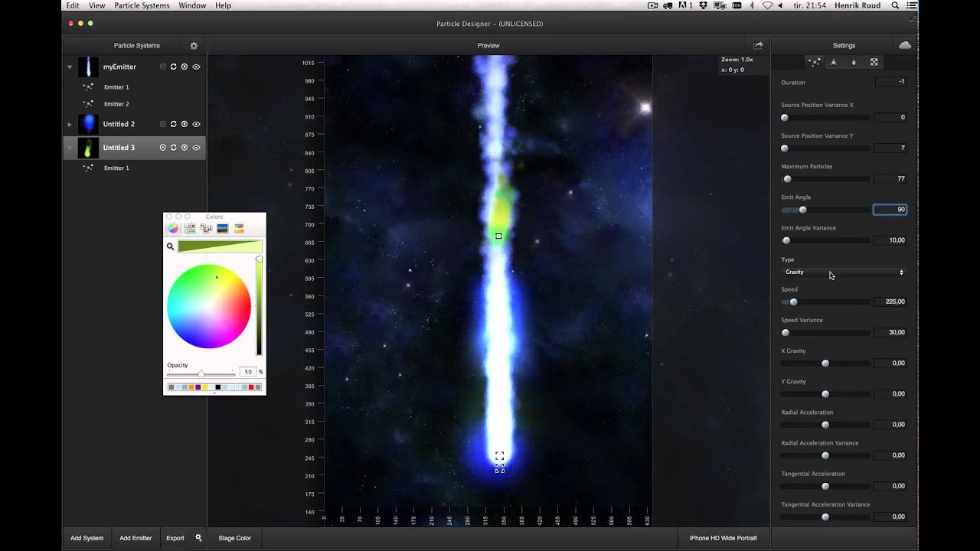
Task: Open the cloud icon beside Settings
Action: 905,45
